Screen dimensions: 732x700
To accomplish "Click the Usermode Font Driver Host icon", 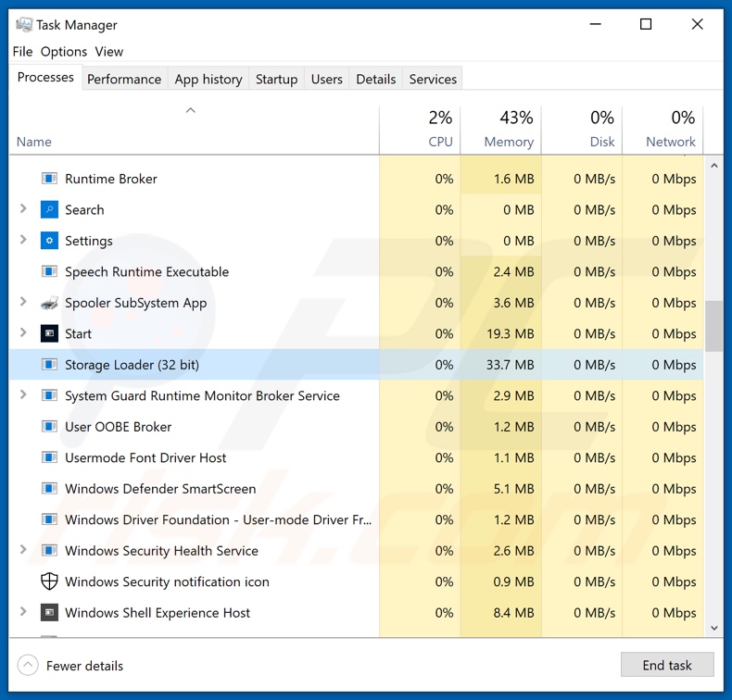I will [49, 457].
